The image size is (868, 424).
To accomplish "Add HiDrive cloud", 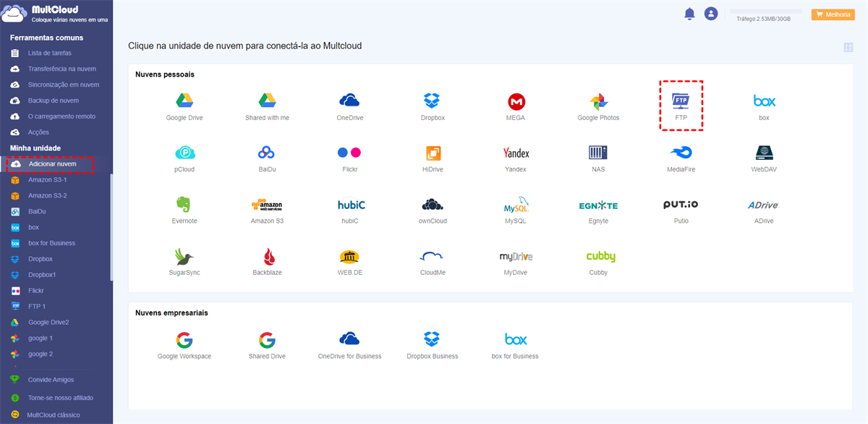I will coord(433,158).
